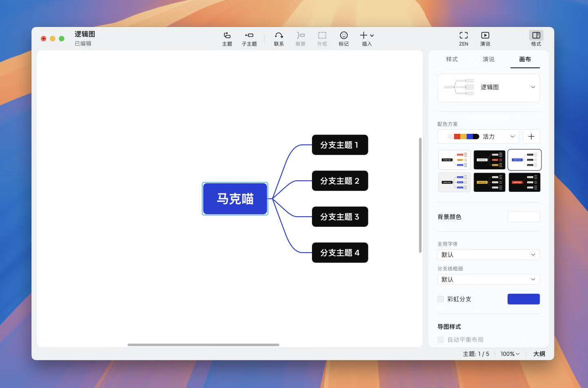Viewport: 588px width, 388px height.
Task: Open the blue branch color swatch
Action: click(x=523, y=299)
